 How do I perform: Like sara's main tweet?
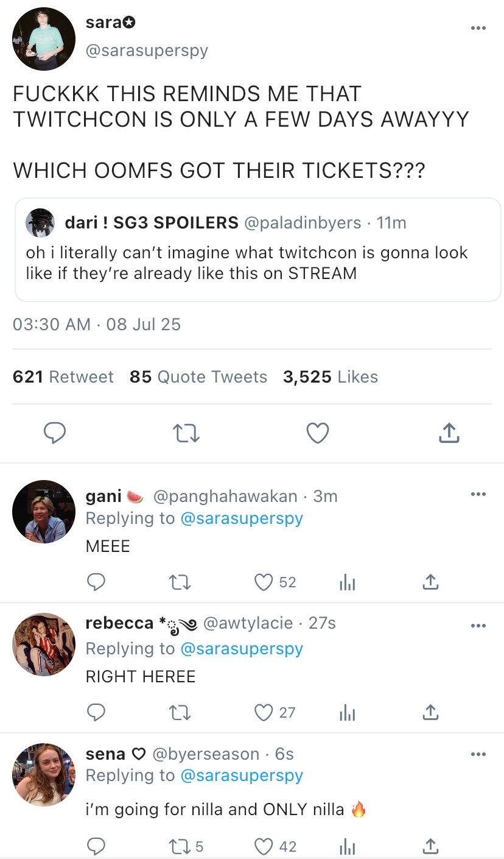click(317, 433)
